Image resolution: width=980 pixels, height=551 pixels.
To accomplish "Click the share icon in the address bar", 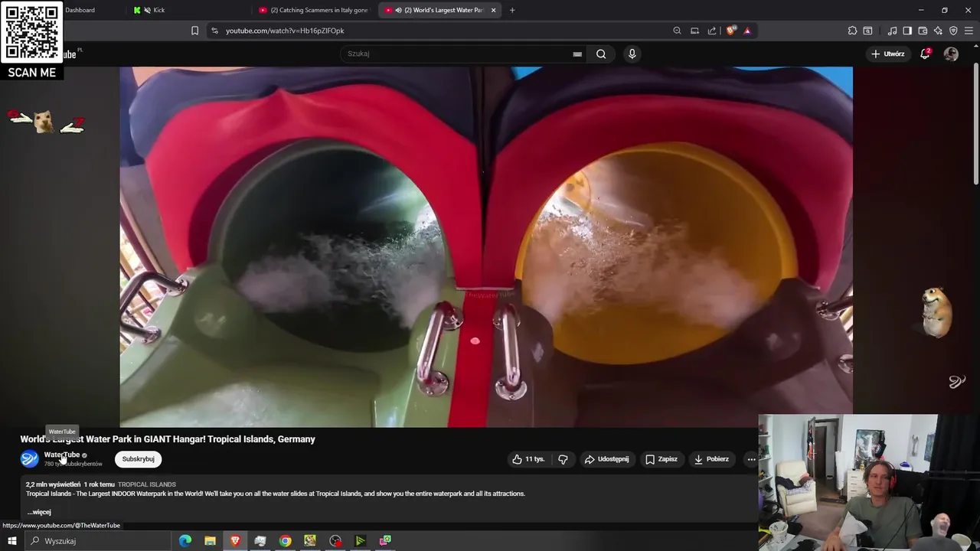I will [x=712, y=31].
